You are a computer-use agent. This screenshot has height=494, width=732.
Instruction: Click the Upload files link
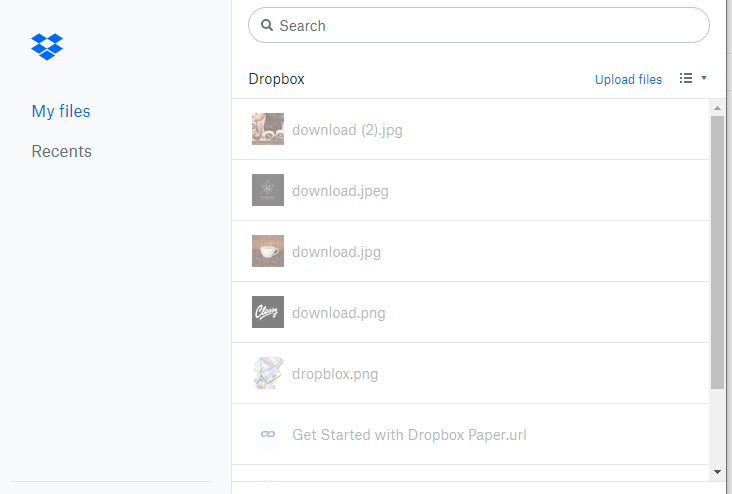(628, 79)
